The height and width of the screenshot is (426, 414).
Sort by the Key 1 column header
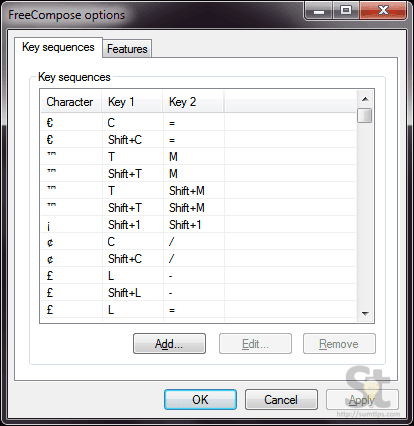click(x=132, y=102)
